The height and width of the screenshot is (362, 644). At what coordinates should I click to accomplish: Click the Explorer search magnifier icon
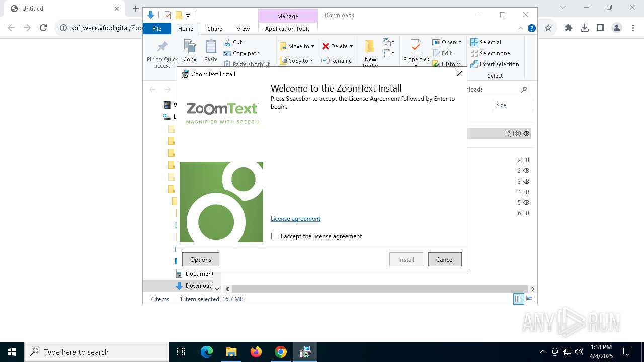(524, 89)
